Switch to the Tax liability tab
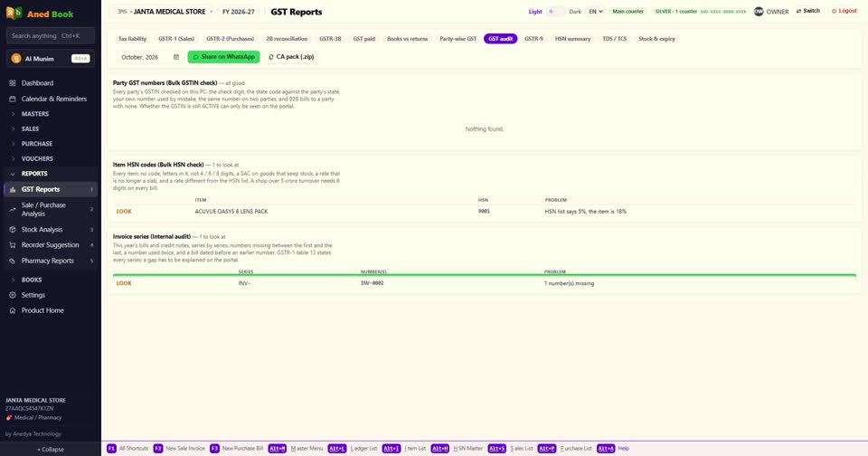Viewport: 868px width, 456px height. pos(132,39)
